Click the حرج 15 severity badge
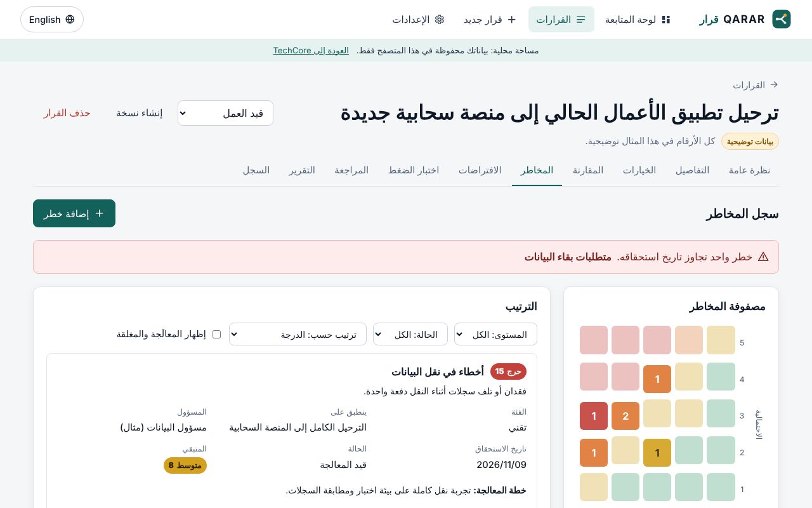 tap(508, 371)
